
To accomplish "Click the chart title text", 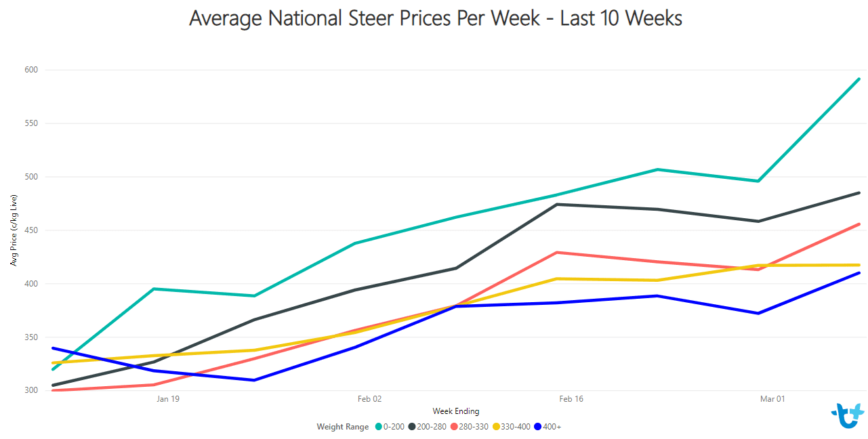I will 436,18.
